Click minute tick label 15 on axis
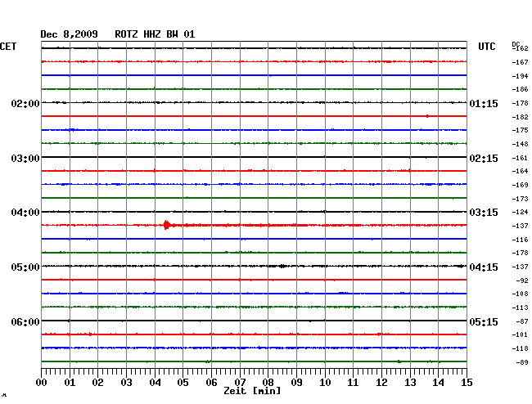 click(x=467, y=383)
